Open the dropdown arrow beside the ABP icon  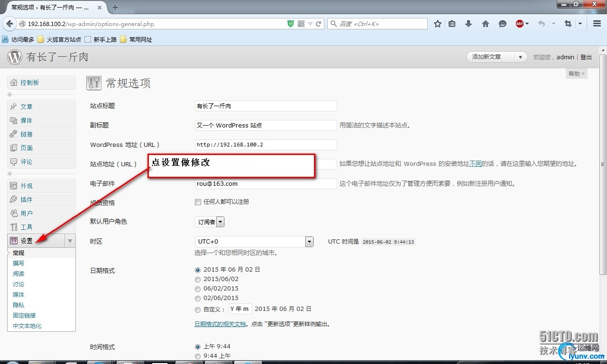pos(527,24)
